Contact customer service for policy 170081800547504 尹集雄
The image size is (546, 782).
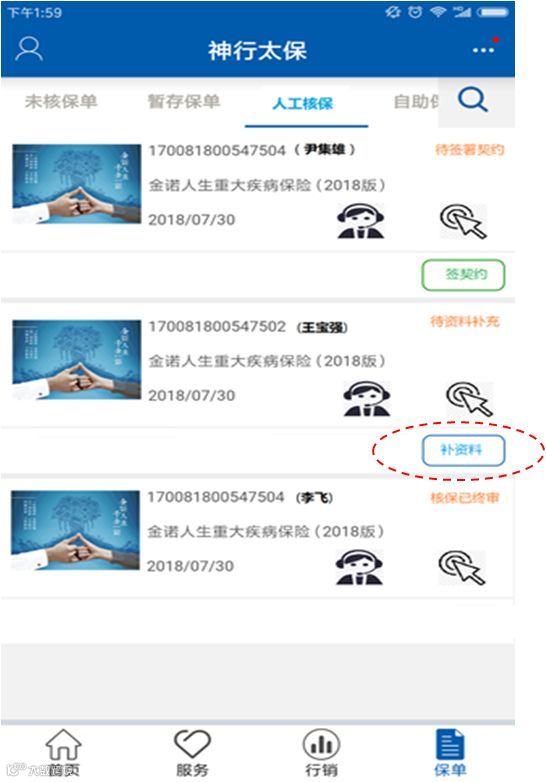361,220
